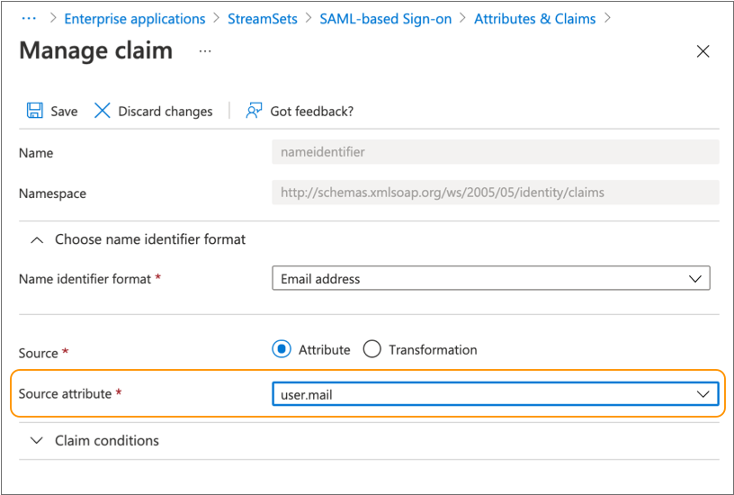Click the Claim conditions heading text

pos(107,441)
